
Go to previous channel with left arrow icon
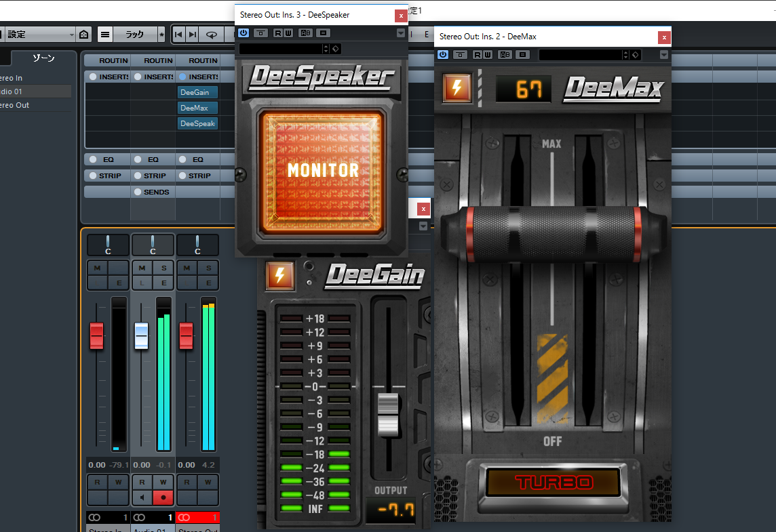pyautogui.click(x=178, y=34)
